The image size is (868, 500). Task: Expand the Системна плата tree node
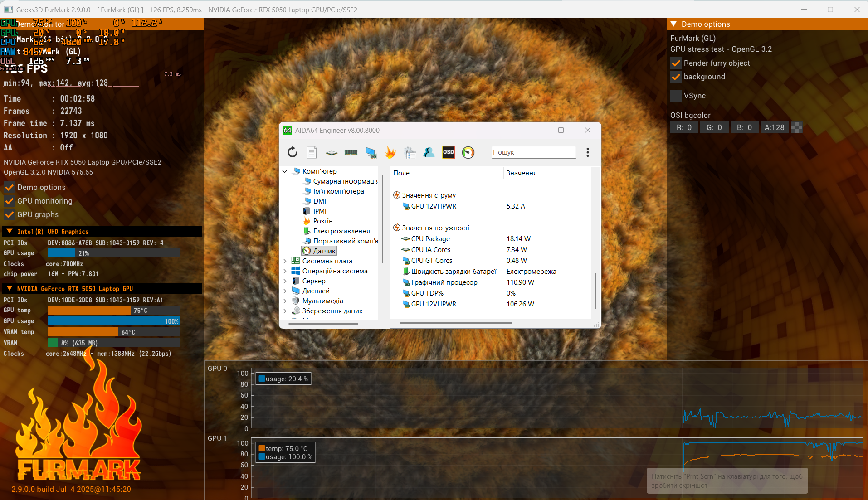coord(285,261)
